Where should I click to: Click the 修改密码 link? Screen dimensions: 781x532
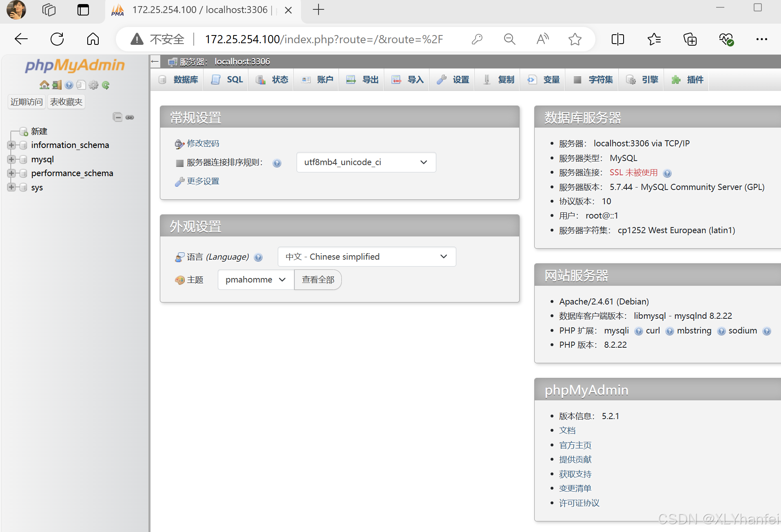pyautogui.click(x=203, y=143)
